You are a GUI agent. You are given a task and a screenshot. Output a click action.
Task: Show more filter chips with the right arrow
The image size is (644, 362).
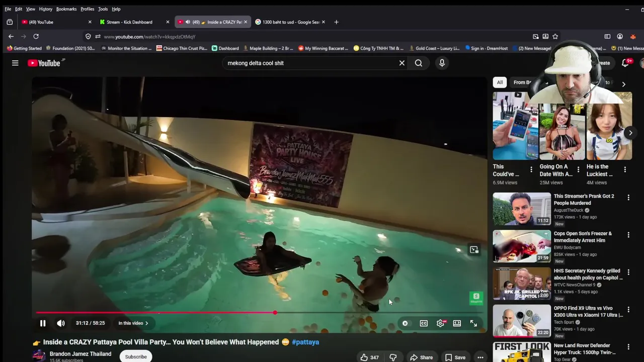click(x=623, y=84)
